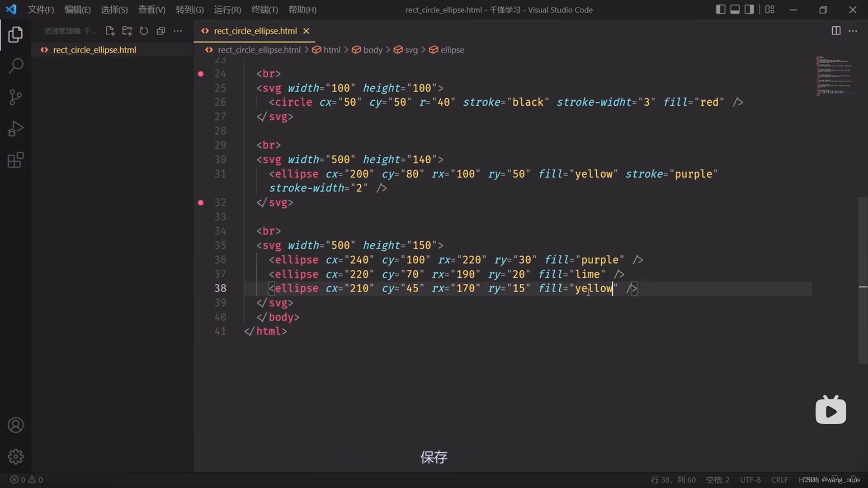
Task: Open the Run and Debug view
Action: click(15, 129)
